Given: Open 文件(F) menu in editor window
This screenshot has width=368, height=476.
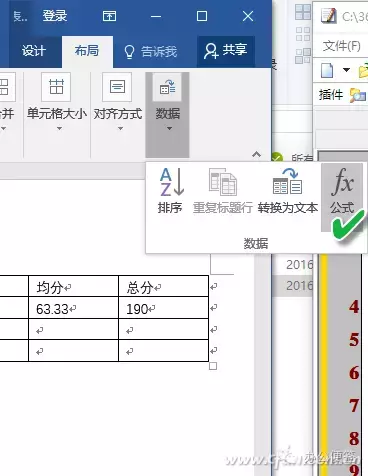Looking at the screenshot, I should coord(342,46).
